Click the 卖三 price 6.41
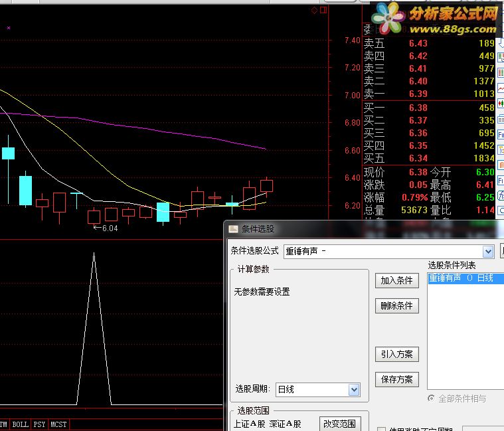 (418, 68)
